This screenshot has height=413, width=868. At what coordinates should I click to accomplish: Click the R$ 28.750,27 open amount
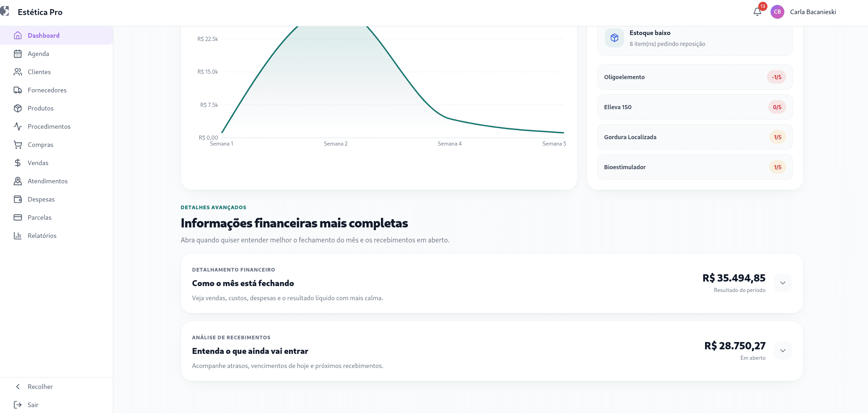[735, 346]
